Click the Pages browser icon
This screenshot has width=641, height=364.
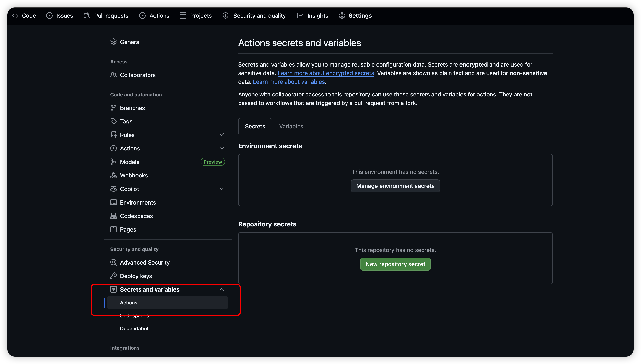coord(113,229)
